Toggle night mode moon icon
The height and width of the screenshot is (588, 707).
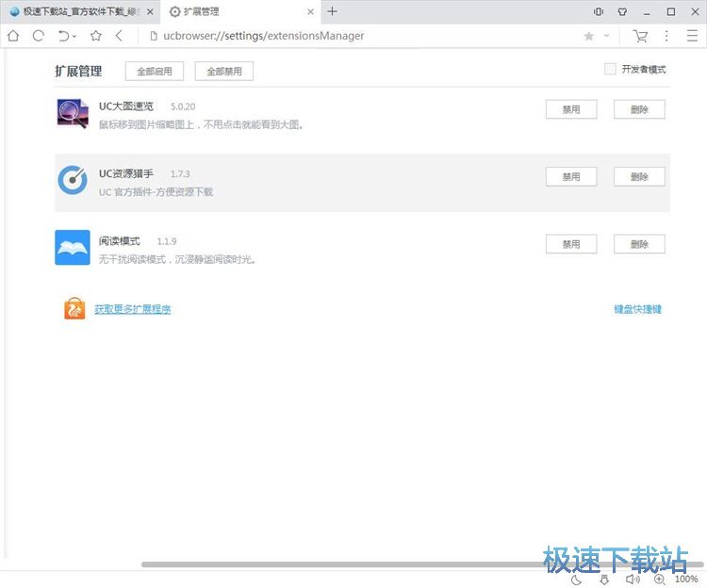(x=576, y=580)
